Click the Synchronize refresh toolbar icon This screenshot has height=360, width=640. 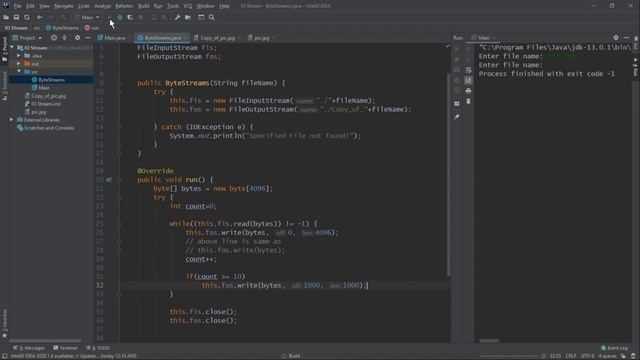(x=27, y=18)
